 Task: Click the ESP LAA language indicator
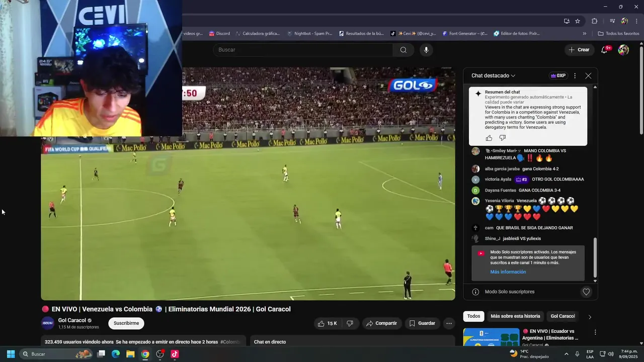coord(590,354)
